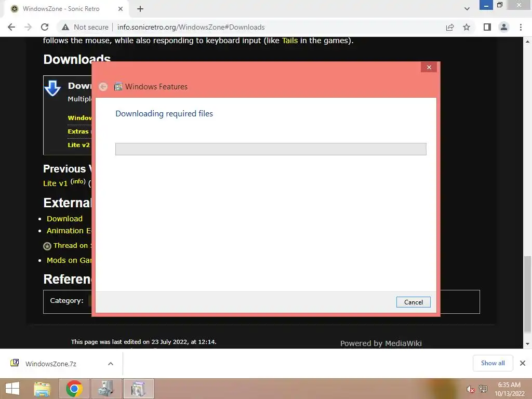This screenshot has width=532, height=399.
Task: Click the page last edited text
Action: tap(143, 342)
